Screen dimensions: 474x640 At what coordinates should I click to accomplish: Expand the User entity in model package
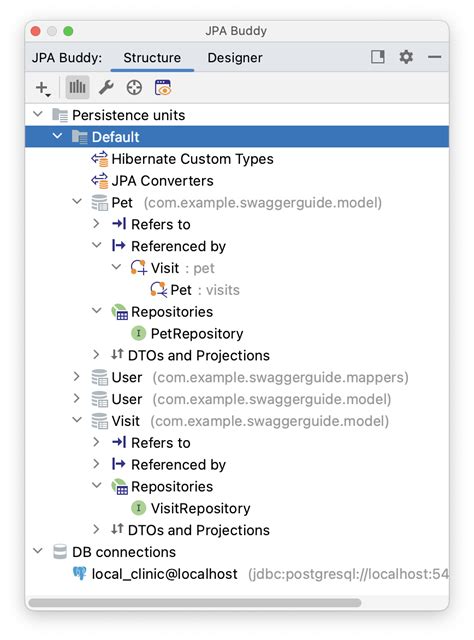coord(76,398)
